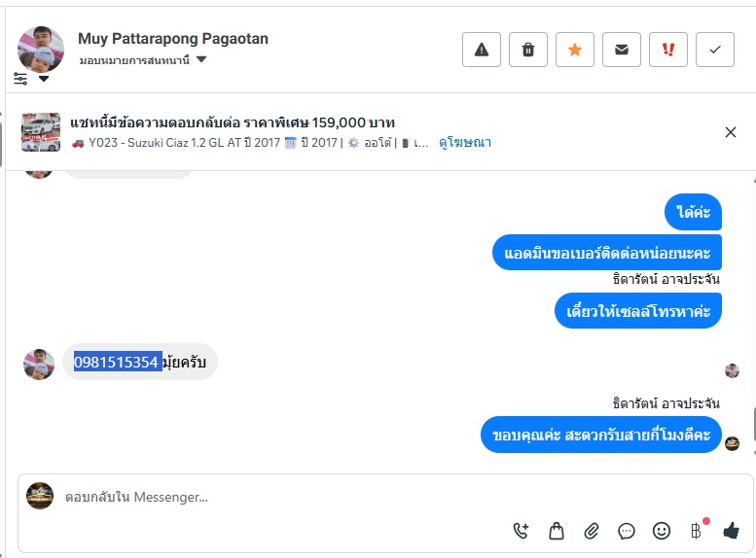Toggle the orange star on this chat
This screenshot has width=756, height=558.
575,50
